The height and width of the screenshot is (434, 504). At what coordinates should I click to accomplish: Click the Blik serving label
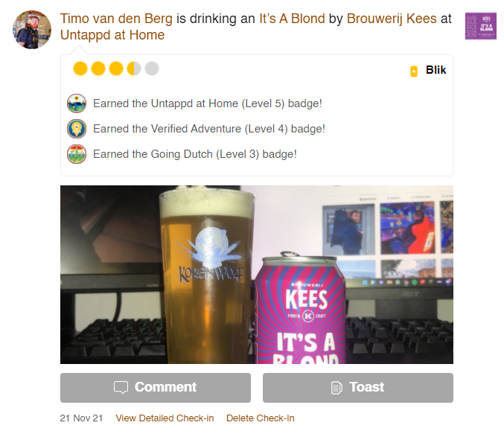(436, 70)
